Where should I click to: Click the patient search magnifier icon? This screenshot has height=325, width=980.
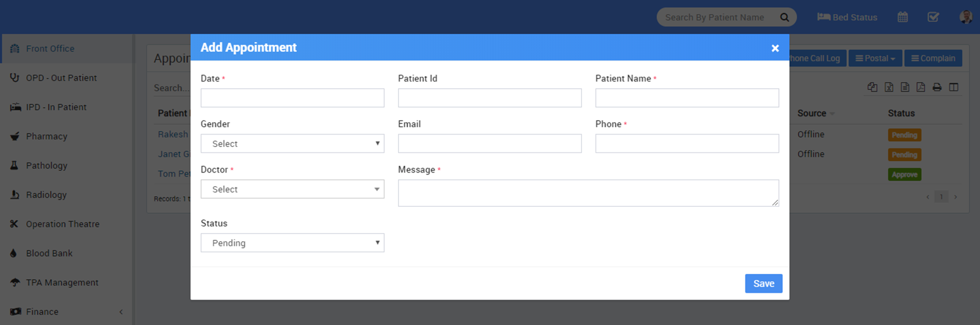pyautogui.click(x=784, y=17)
